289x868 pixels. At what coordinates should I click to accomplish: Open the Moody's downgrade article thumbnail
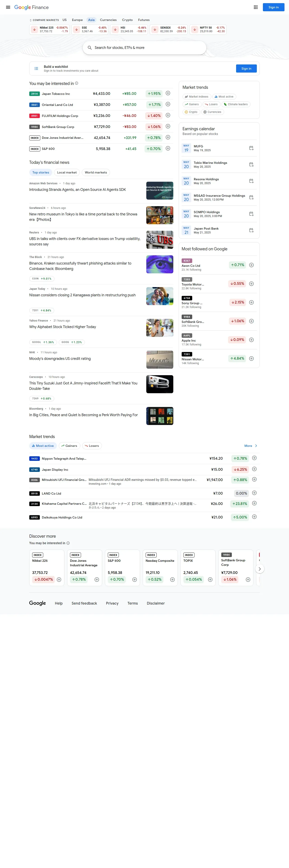pyautogui.click(x=160, y=360)
